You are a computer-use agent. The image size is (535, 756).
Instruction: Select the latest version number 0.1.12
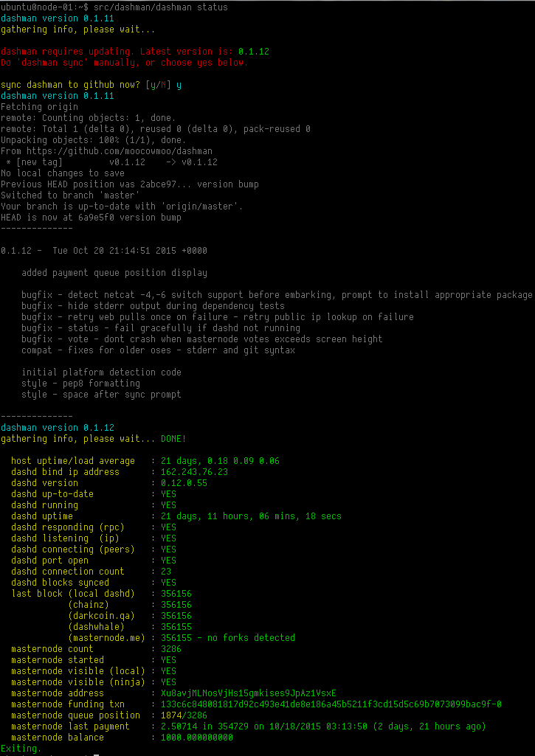coord(254,52)
